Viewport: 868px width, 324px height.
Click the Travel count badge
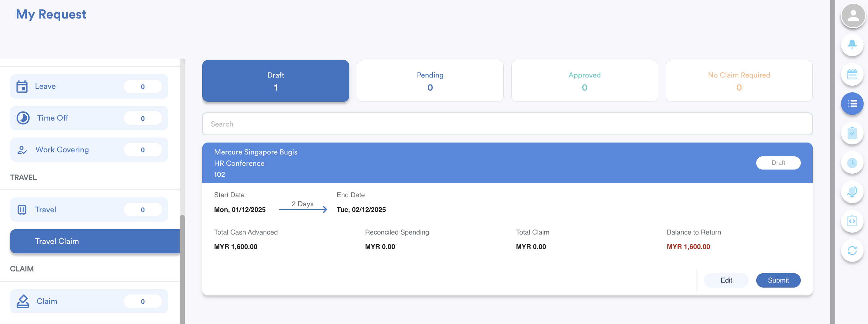[143, 210]
